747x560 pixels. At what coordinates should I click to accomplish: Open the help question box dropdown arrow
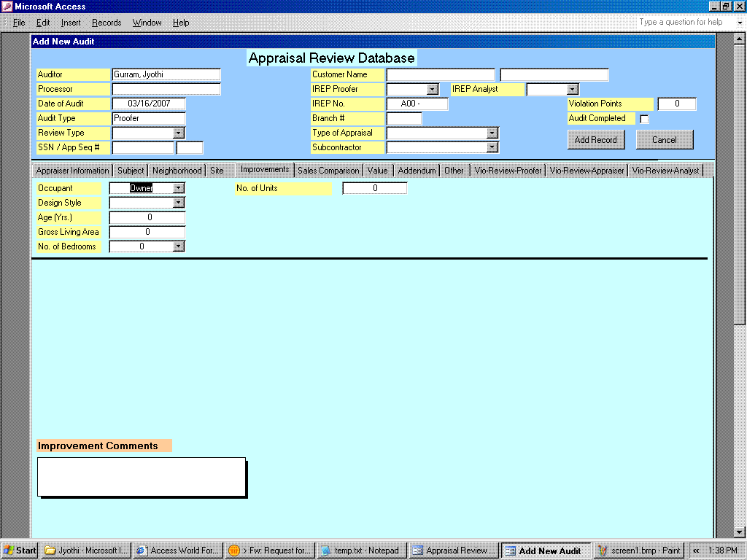point(740,23)
